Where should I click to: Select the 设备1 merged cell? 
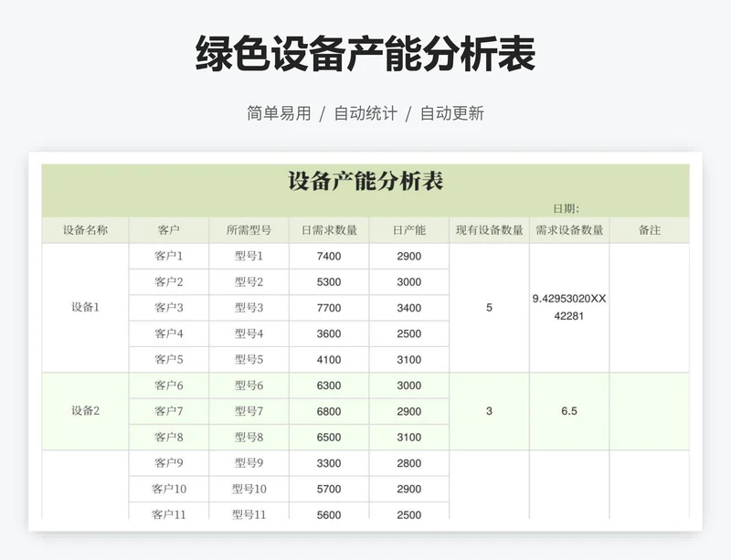click(x=85, y=308)
